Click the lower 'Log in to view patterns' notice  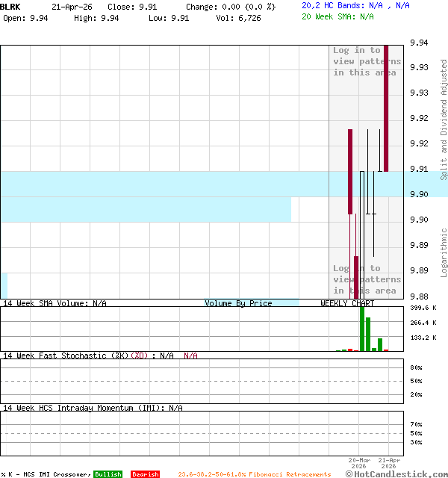367,279
